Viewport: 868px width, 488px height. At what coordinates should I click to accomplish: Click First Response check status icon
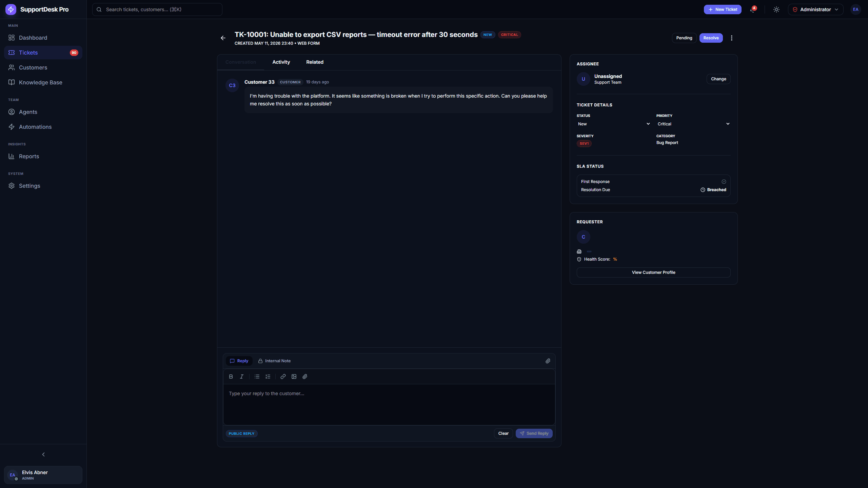pyautogui.click(x=724, y=182)
